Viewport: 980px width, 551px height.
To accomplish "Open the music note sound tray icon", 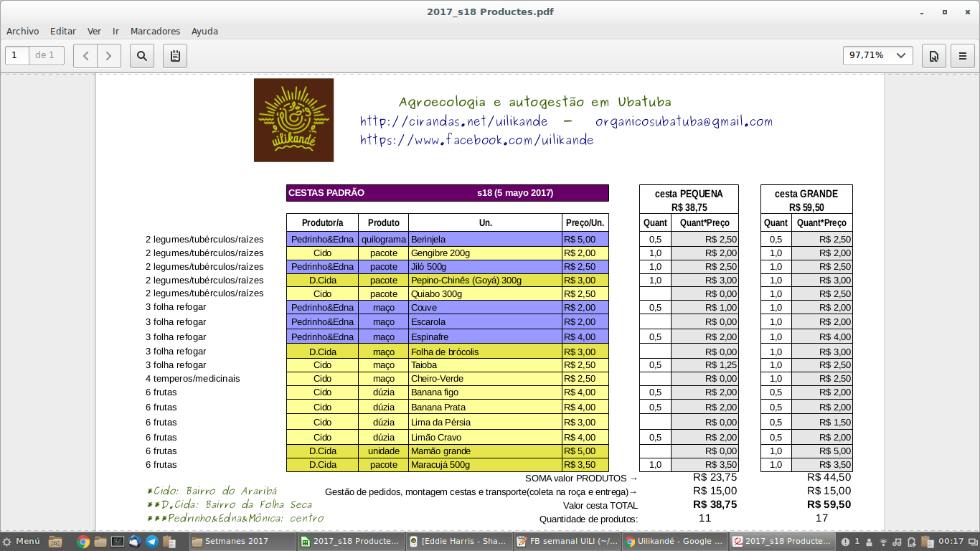I will tap(897, 542).
